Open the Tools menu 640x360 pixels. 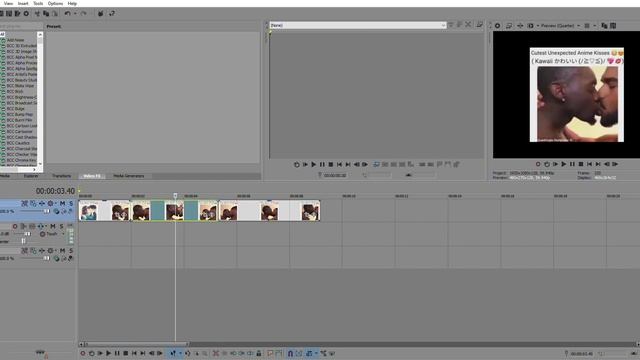pos(38,3)
